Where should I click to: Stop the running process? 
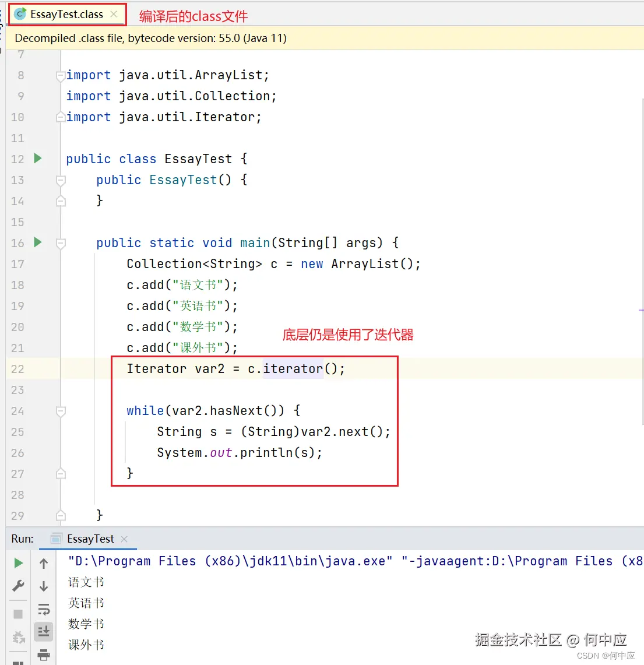[18, 614]
